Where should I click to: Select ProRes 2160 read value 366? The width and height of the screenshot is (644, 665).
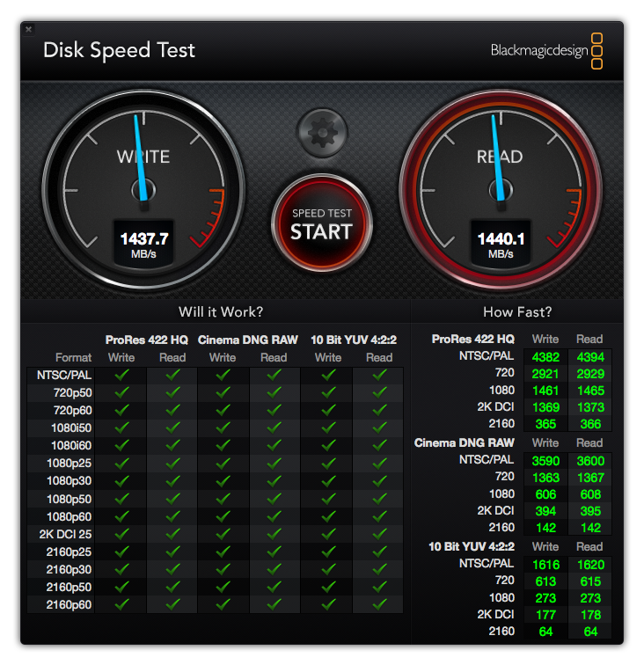590,424
